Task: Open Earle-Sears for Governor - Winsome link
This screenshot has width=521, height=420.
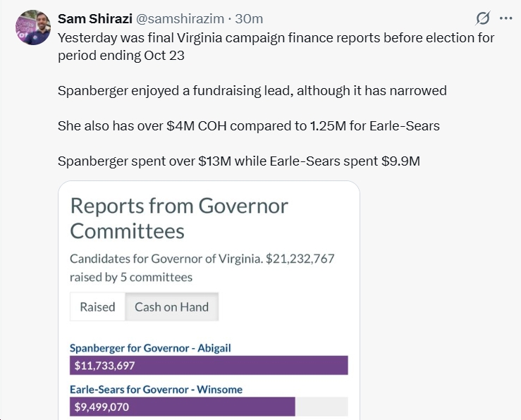Action: pos(156,389)
